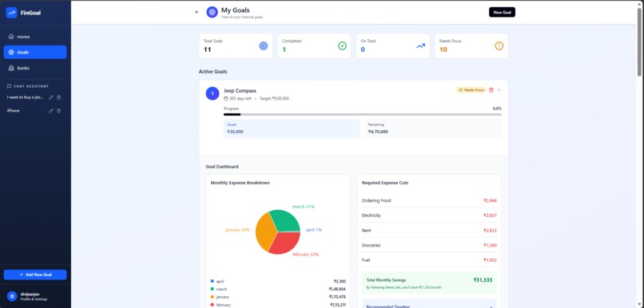Click the Remaining ₹4,70,000 box
This screenshot has width=644, height=308.
433,128
